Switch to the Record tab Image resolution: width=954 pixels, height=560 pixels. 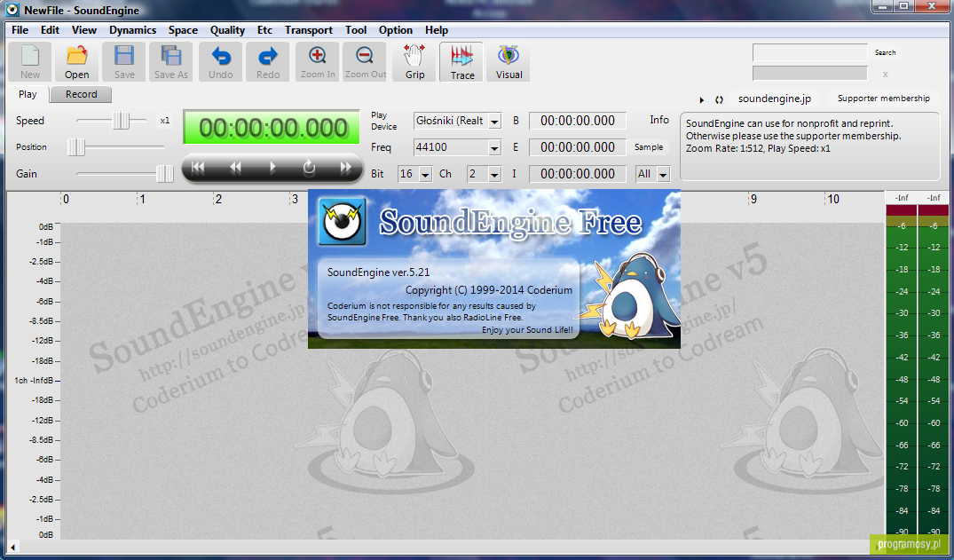point(81,94)
